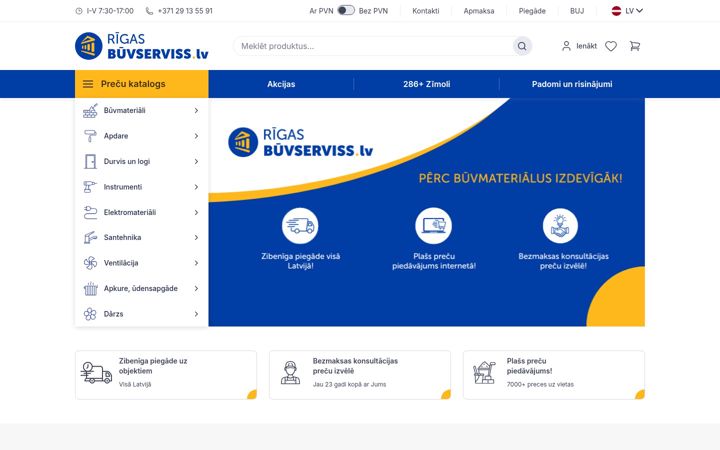The height and width of the screenshot is (450, 720).
Task: Expand the LV language dropdown
Action: (x=633, y=11)
